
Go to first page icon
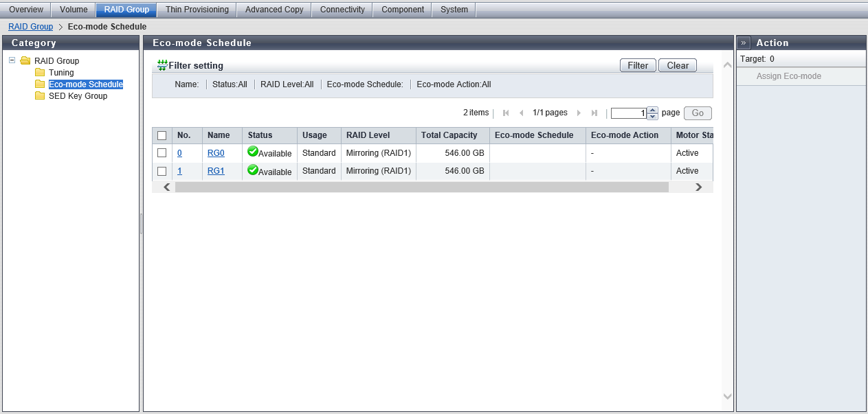506,113
